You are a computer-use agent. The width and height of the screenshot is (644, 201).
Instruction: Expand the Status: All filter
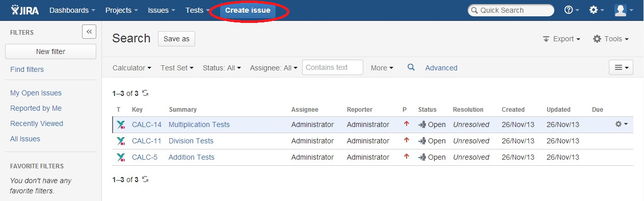222,68
